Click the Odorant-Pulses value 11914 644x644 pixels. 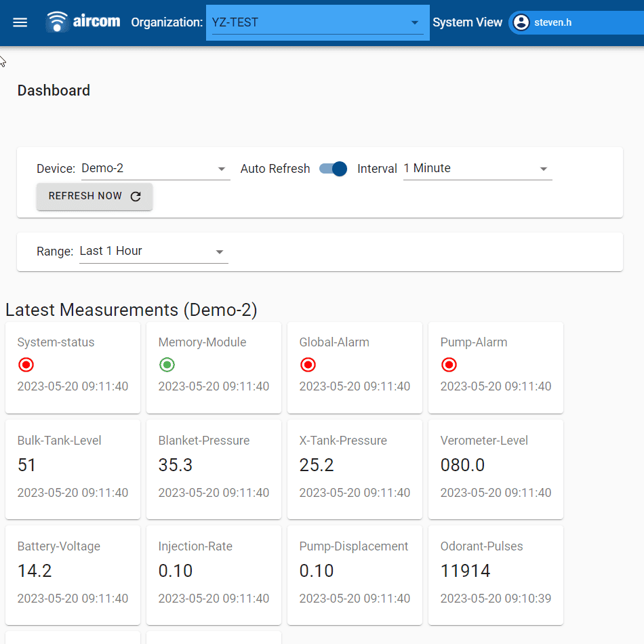coord(465,571)
